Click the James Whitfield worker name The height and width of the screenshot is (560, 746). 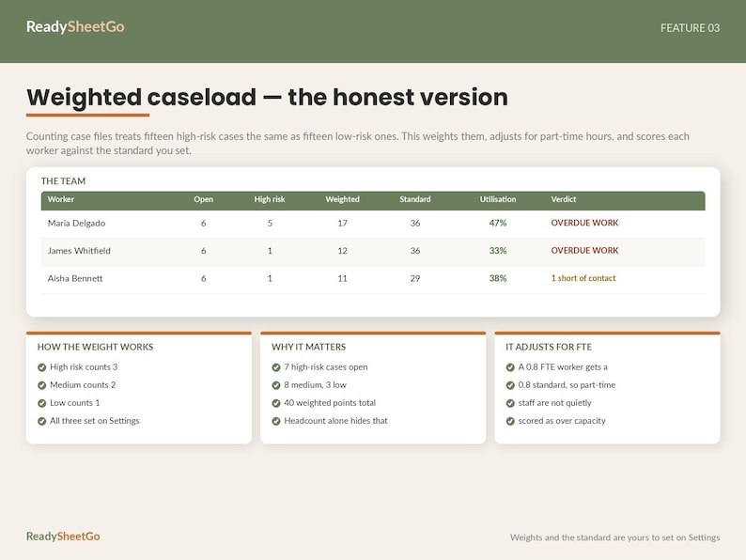coord(79,251)
